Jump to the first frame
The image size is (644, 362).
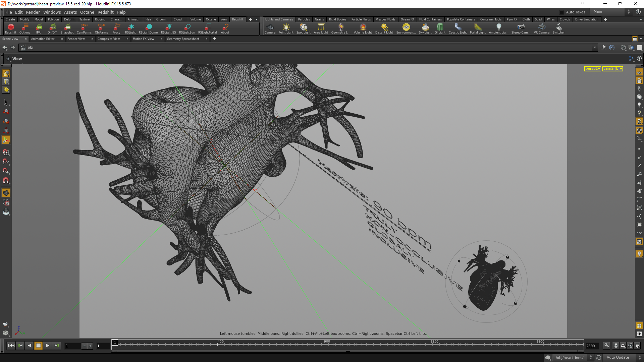point(11,346)
